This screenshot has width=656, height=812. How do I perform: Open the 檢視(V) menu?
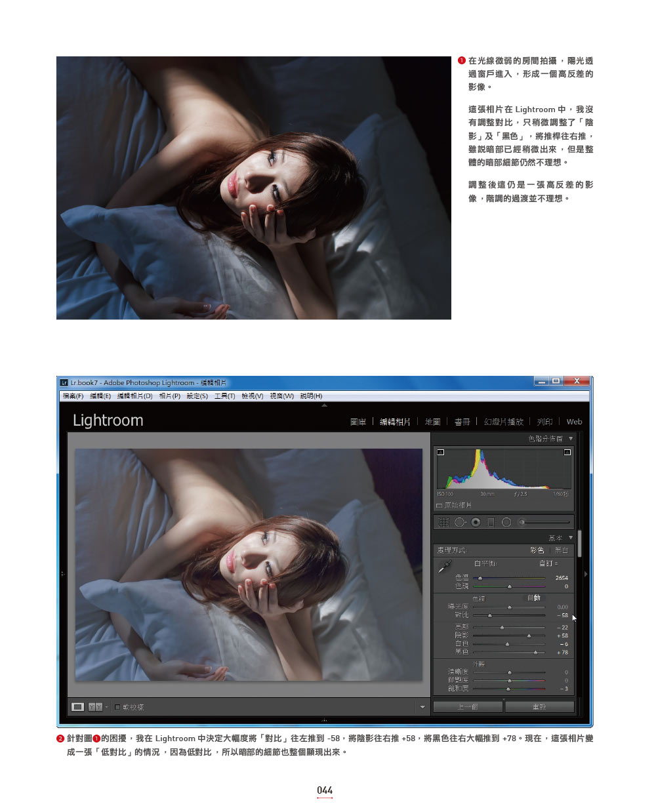click(x=253, y=396)
